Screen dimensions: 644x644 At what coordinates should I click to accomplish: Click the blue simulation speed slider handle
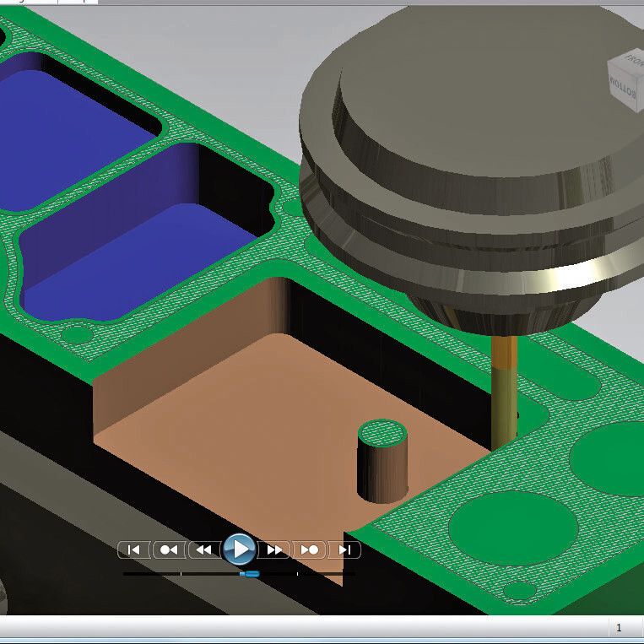click(x=248, y=574)
